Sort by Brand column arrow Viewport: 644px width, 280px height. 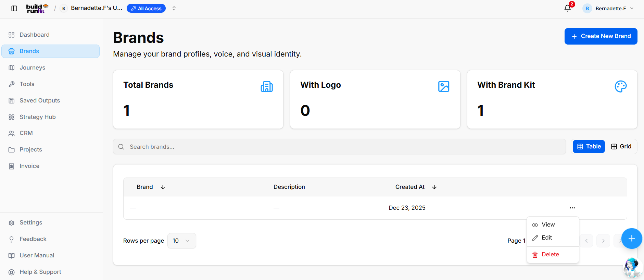coord(163,187)
